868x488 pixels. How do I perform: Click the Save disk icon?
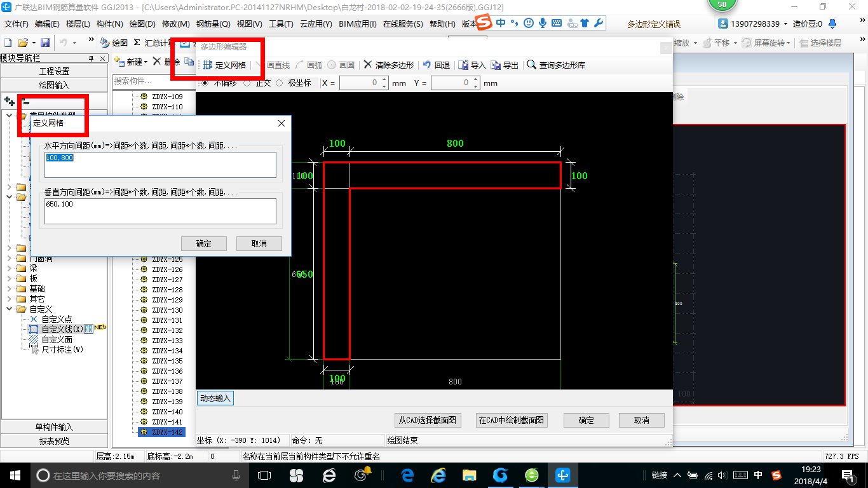point(45,43)
